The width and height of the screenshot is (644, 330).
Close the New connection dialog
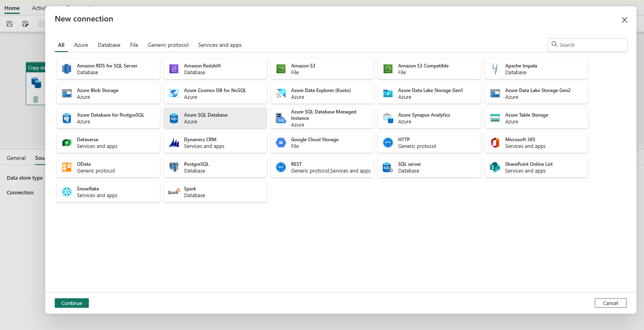[625, 20]
